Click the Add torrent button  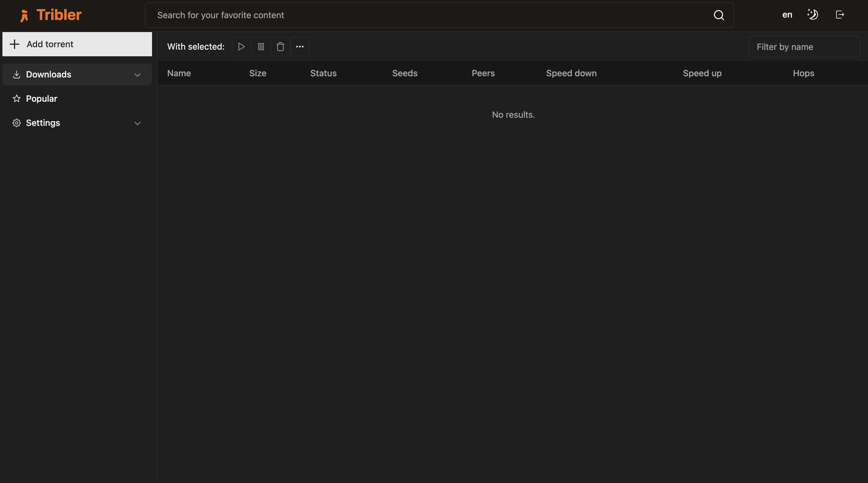point(77,44)
